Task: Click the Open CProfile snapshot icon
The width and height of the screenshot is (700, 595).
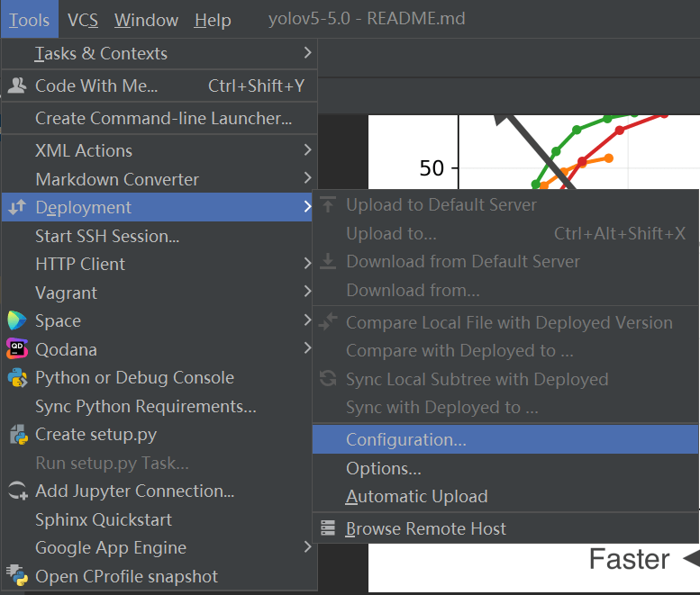Action: (17, 575)
